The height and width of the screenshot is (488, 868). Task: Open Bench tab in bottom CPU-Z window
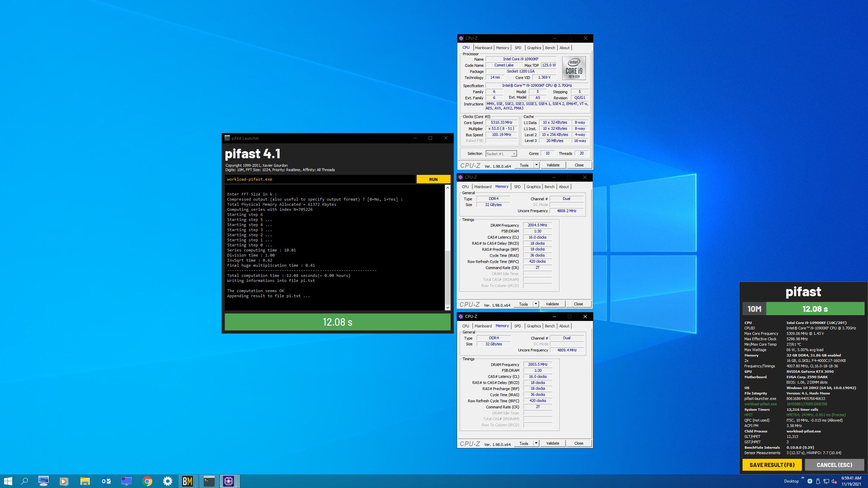point(550,326)
